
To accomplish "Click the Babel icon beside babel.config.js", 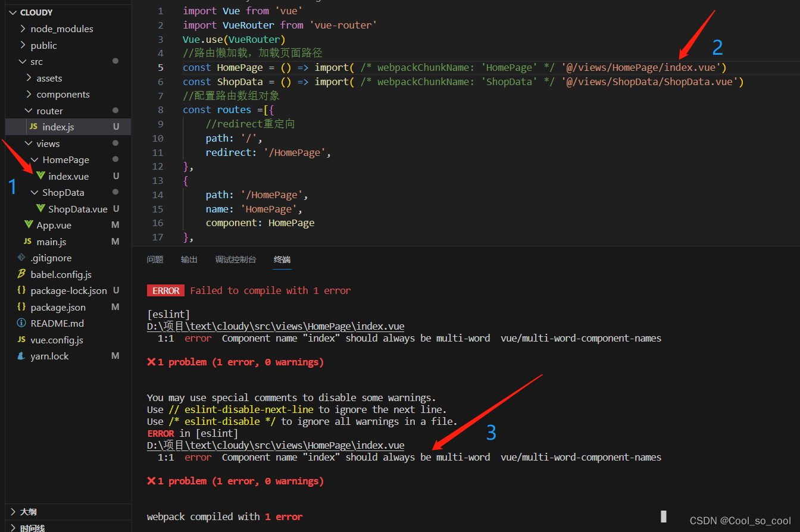I will click(21, 274).
